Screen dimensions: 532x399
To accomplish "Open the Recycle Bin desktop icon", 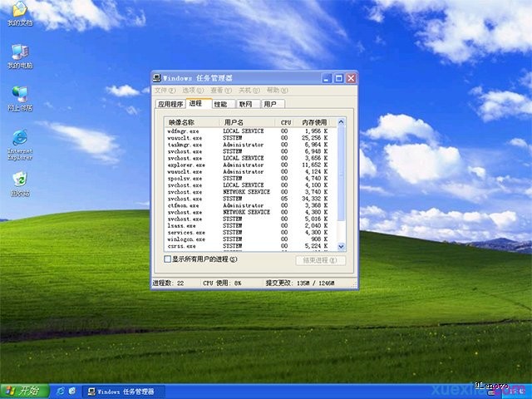I will (x=20, y=185).
